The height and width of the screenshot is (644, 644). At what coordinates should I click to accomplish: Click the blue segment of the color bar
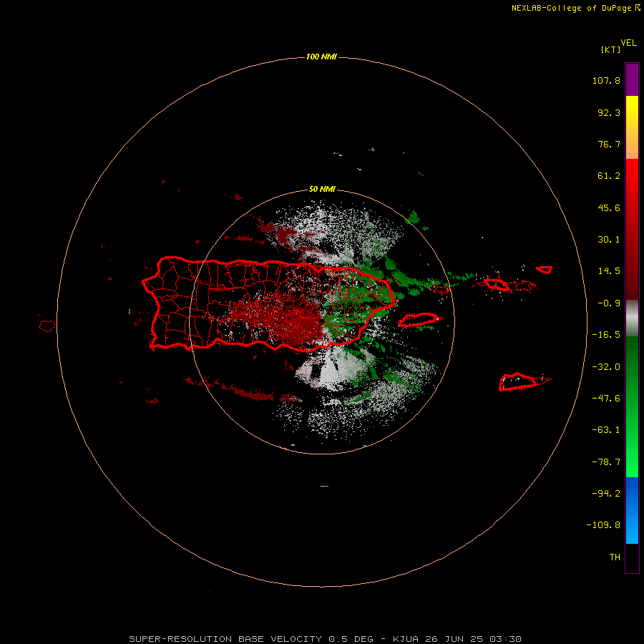632,510
